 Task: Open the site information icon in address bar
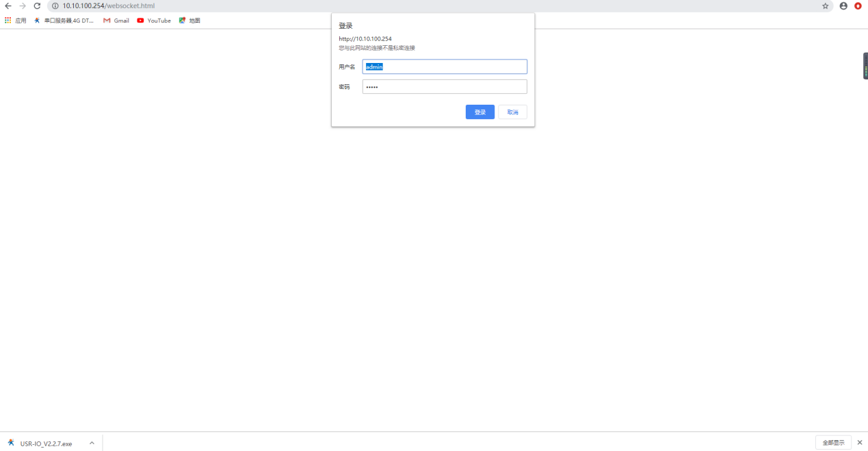(55, 5)
